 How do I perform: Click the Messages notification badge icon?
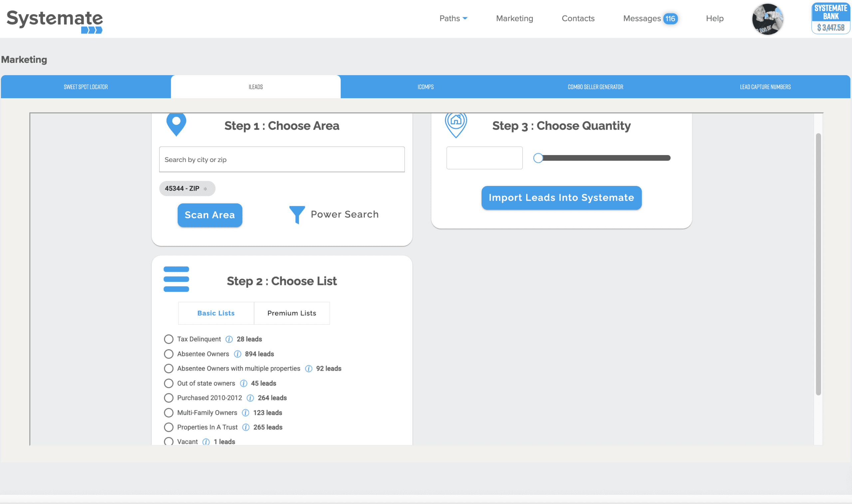[x=671, y=18]
